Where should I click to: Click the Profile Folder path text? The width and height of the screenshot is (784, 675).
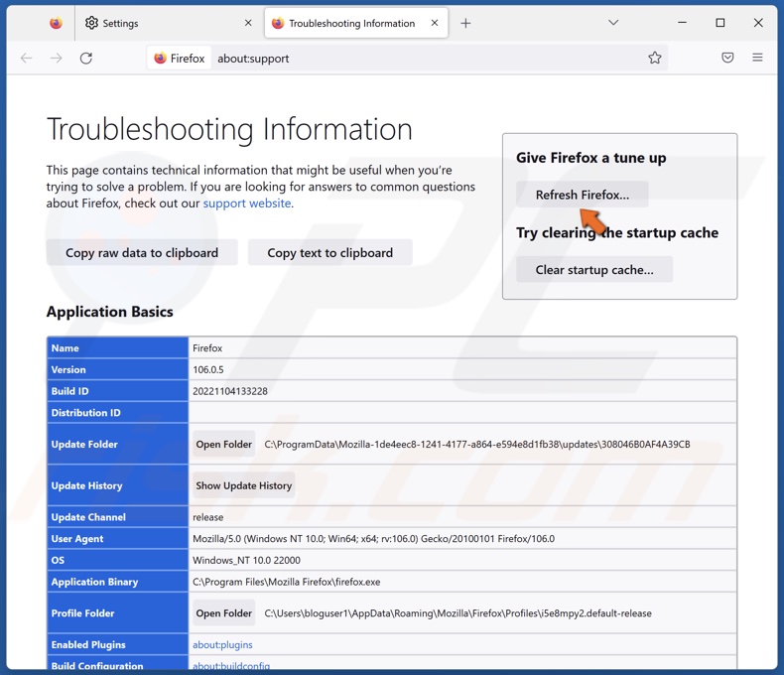click(x=458, y=613)
